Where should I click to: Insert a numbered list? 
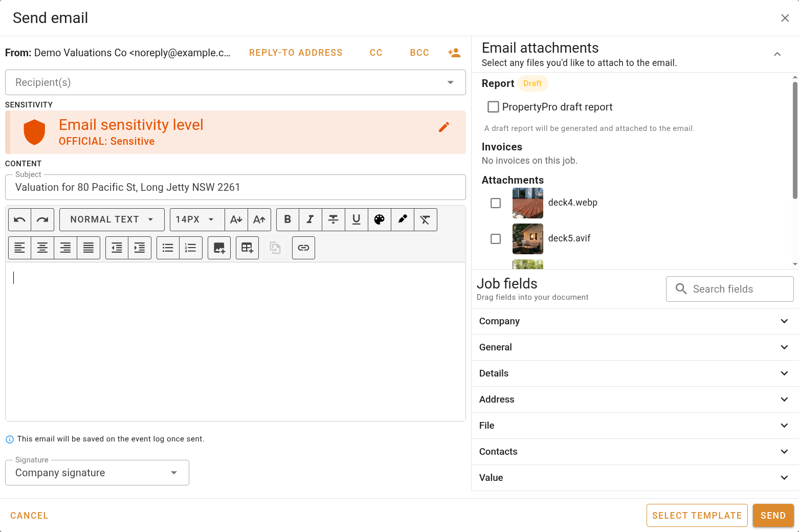click(191, 248)
